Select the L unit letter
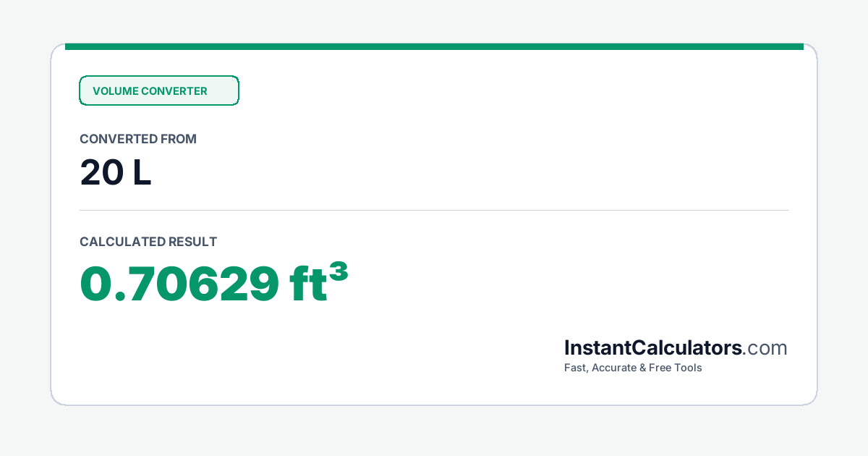This screenshot has width=868, height=456. coord(142,173)
